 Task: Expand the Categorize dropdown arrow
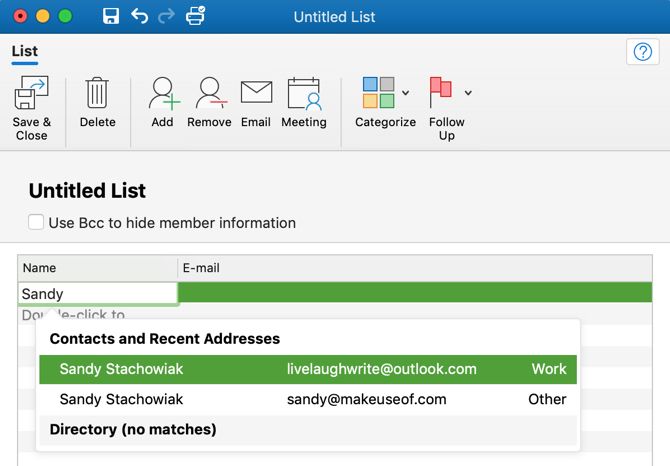pyautogui.click(x=405, y=93)
